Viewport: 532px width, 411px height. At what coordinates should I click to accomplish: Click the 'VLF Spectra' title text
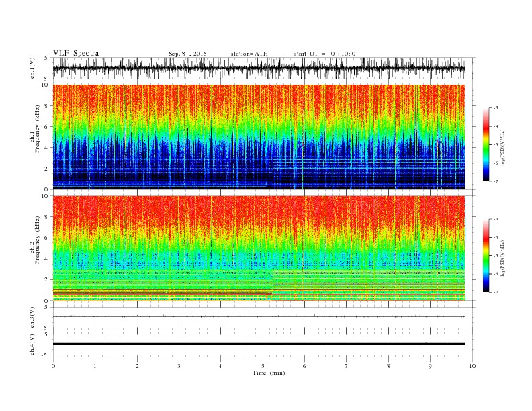(x=76, y=53)
